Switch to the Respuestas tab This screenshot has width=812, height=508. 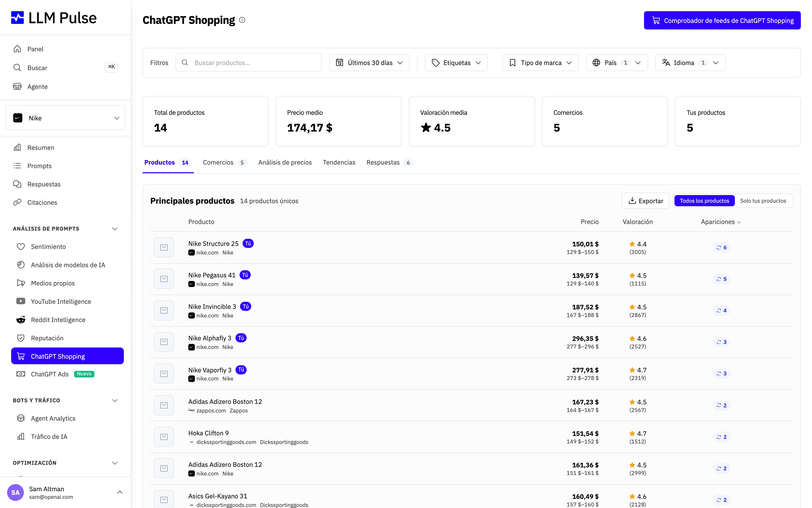pyautogui.click(x=390, y=163)
